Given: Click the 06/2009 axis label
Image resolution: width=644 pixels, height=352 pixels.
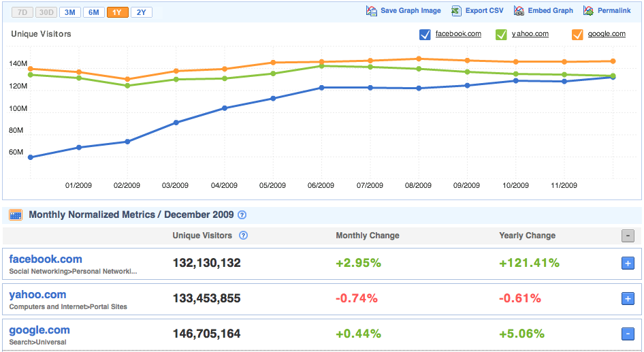Looking at the screenshot, I should pos(321,185).
